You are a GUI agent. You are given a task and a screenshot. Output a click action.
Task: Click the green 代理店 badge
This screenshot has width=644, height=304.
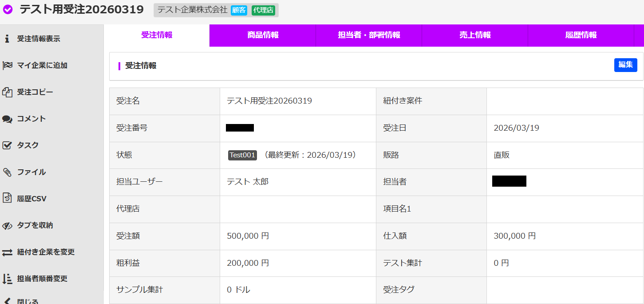263,10
